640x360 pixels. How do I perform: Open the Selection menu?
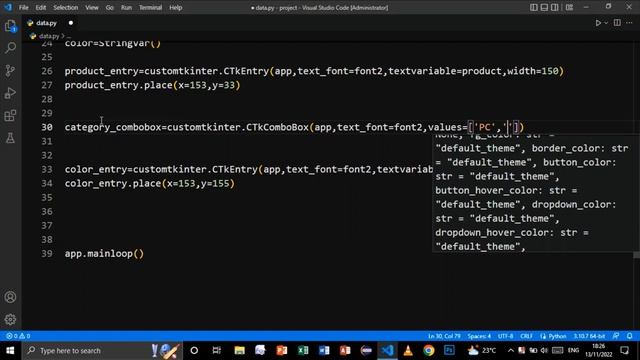coord(65,7)
